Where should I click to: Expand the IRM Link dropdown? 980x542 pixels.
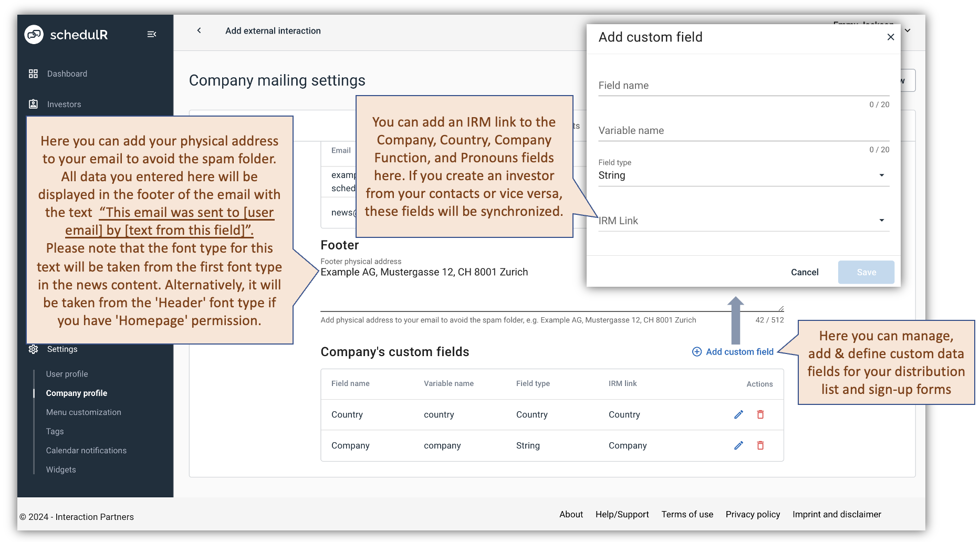tap(882, 220)
